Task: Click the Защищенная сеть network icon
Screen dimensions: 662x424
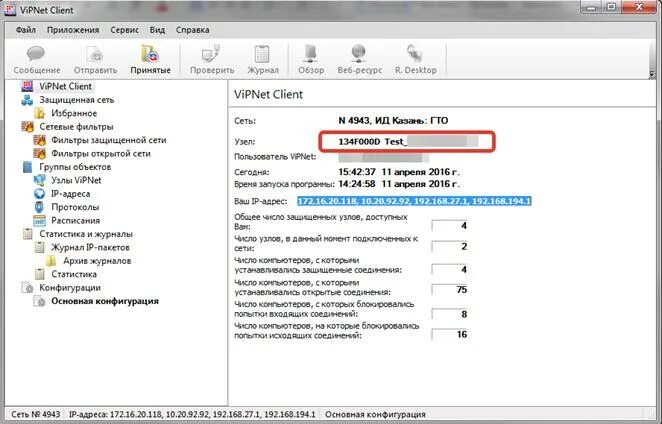Action: [27, 100]
